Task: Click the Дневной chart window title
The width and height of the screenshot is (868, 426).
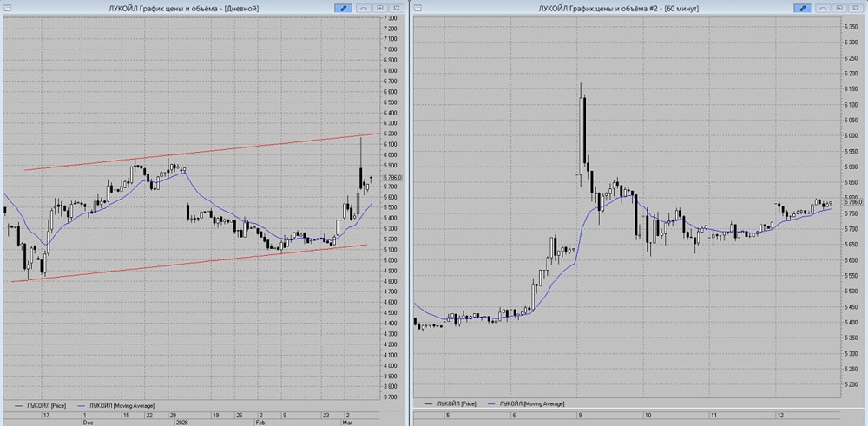Action: tap(185, 9)
